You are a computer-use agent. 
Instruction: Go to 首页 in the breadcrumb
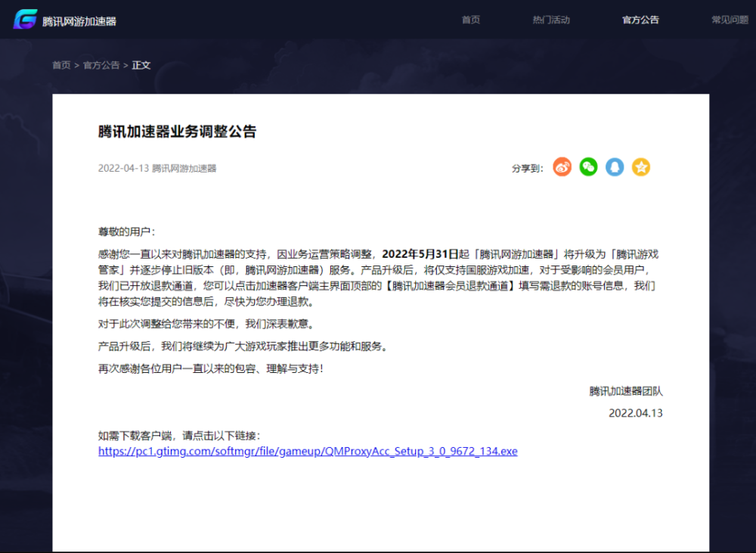click(61, 65)
